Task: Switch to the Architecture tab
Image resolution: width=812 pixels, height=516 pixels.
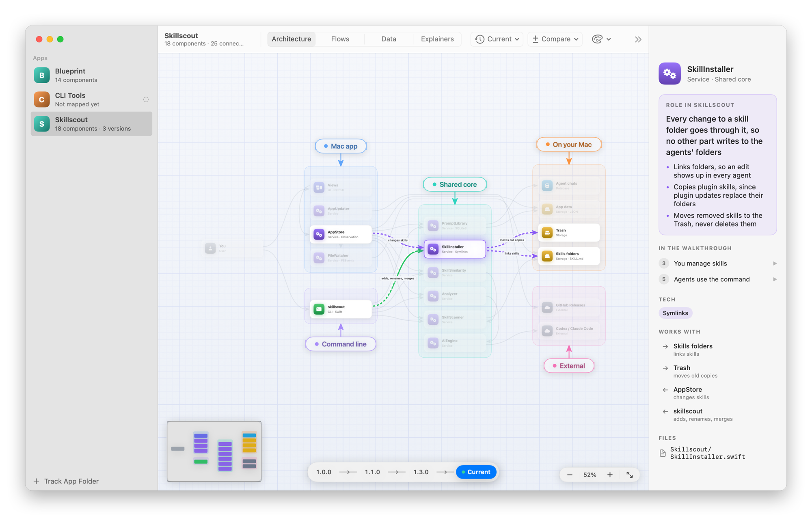Action: point(291,39)
